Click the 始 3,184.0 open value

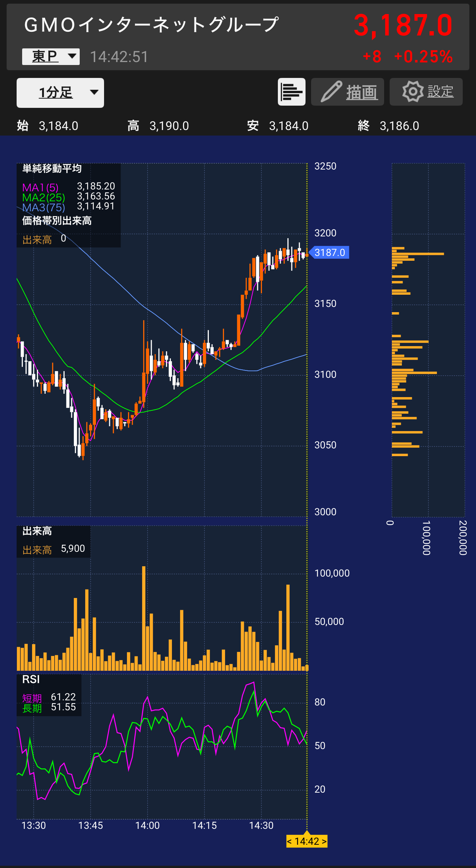pyautogui.click(x=48, y=126)
